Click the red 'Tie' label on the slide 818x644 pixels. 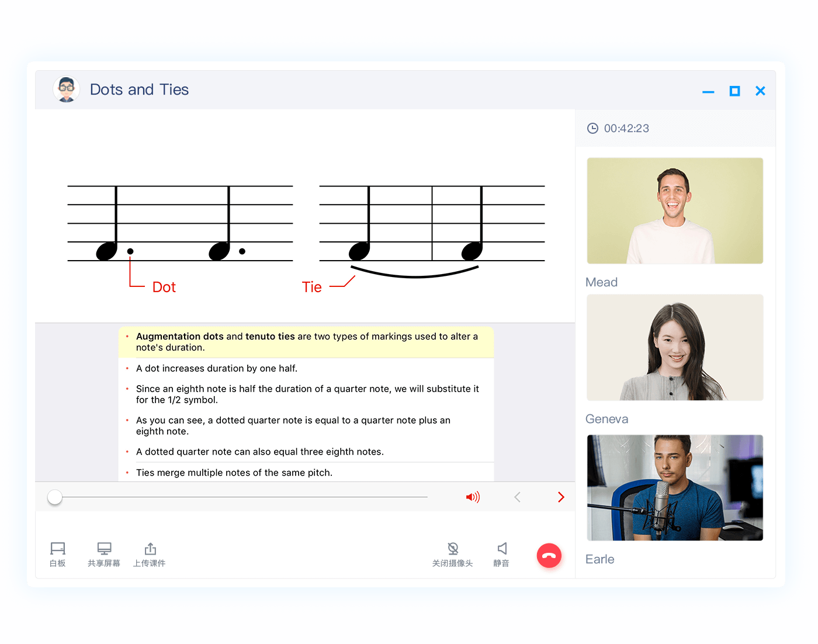click(311, 287)
